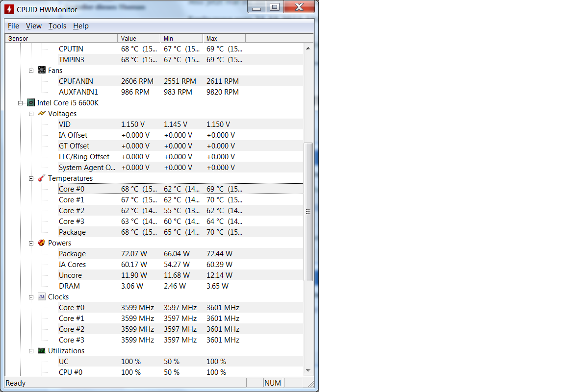The image size is (565, 392).
Task: Open the View menu
Action: 33,26
